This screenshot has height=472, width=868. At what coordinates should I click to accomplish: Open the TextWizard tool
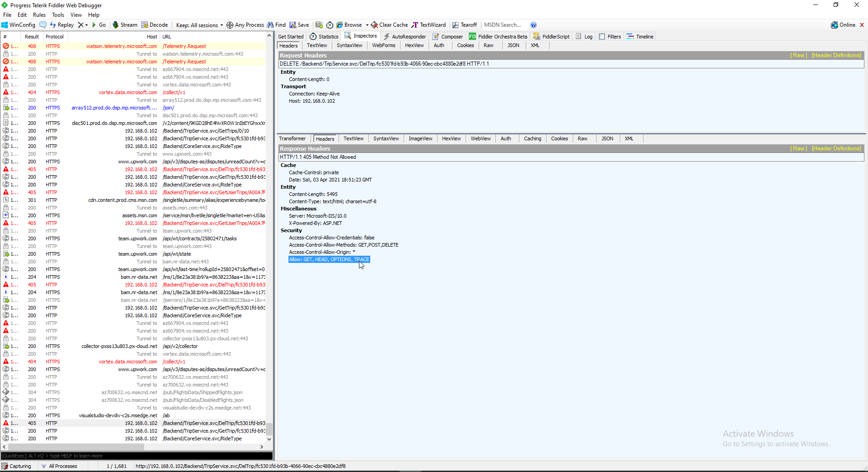pyautogui.click(x=429, y=25)
